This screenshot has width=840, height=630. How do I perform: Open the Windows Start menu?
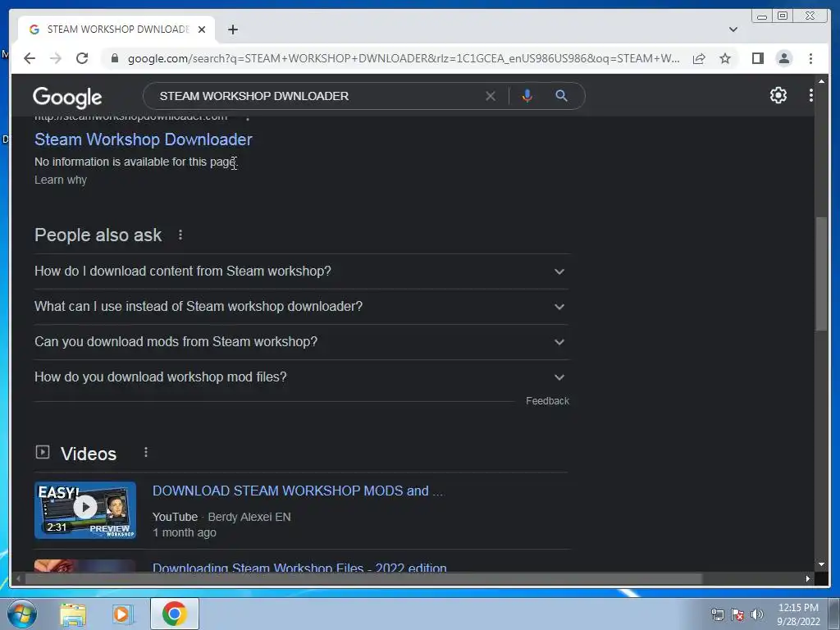pos(21,614)
